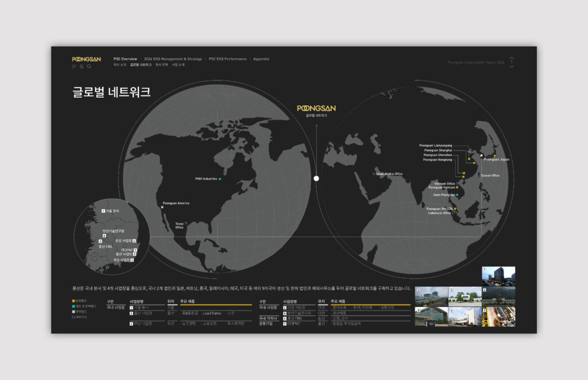This screenshot has height=380, width=588.
Task: Open the hamburger menu icon under the logo
Action: tap(74, 67)
